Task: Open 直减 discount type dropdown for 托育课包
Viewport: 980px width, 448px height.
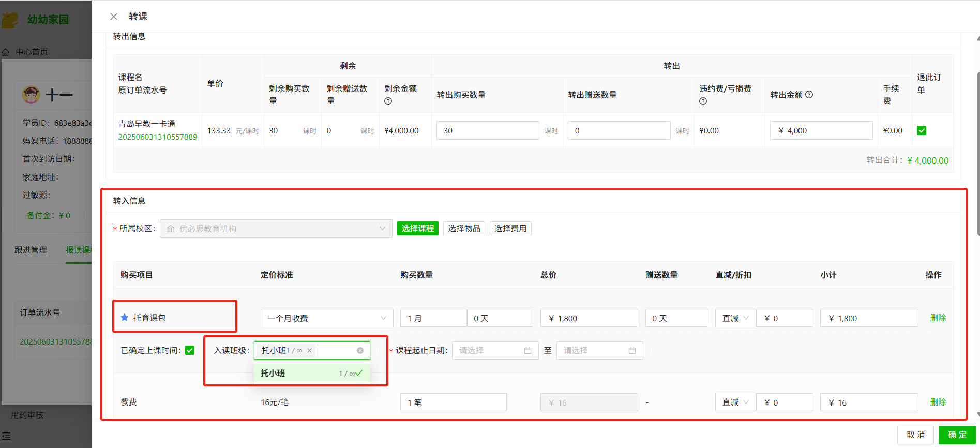Action: (x=735, y=318)
